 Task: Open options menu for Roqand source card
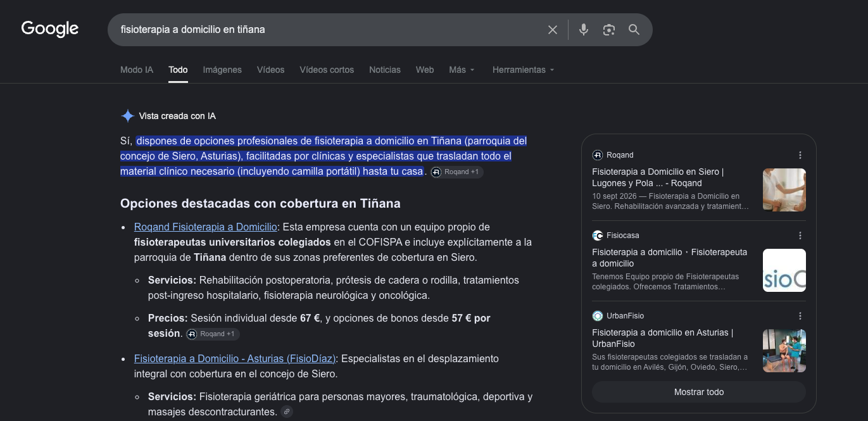pos(800,155)
